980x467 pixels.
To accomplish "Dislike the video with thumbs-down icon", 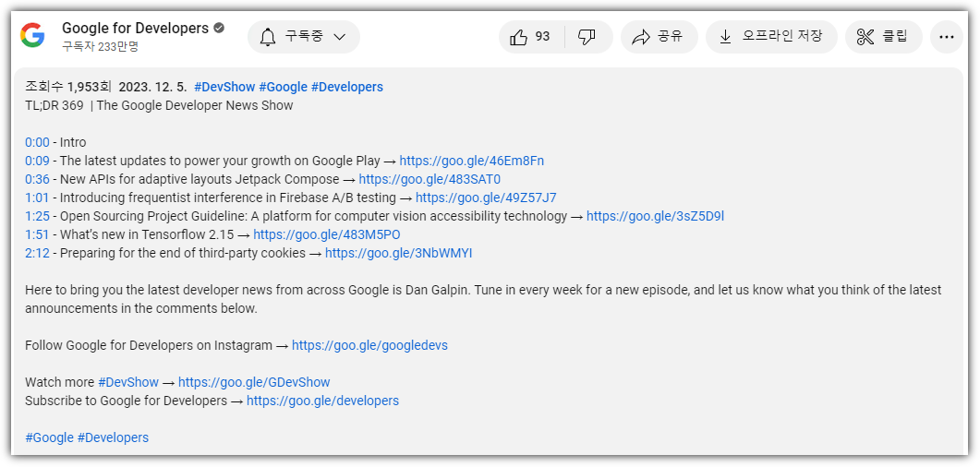I will (x=587, y=37).
